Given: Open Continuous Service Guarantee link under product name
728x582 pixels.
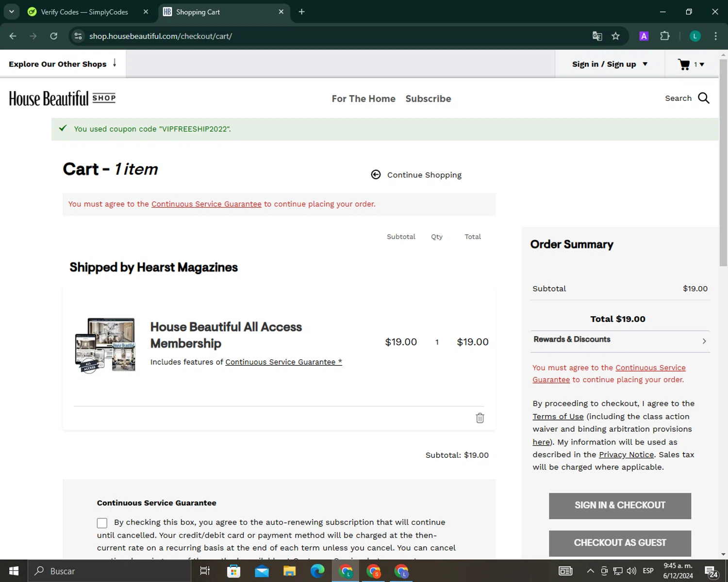Looking at the screenshot, I should (x=283, y=362).
